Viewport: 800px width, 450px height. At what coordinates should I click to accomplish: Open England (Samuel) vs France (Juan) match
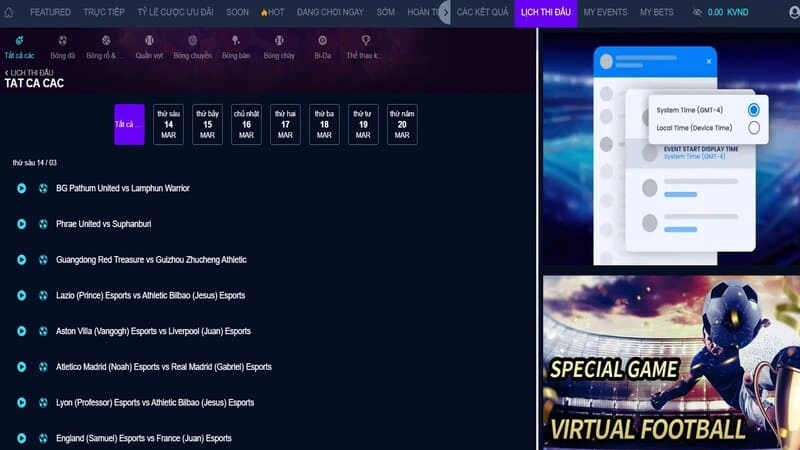coord(144,438)
